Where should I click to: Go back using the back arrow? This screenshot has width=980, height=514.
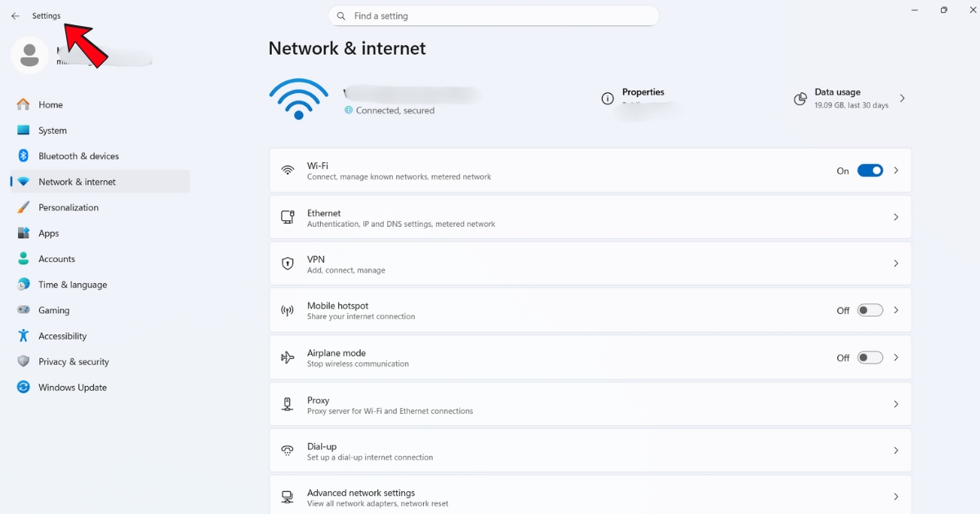(x=15, y=16)
